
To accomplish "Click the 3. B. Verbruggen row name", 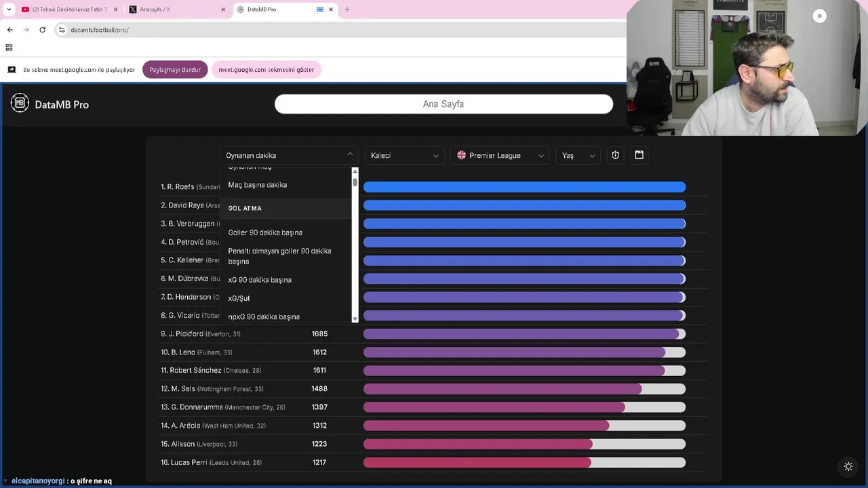I will 190,224.
